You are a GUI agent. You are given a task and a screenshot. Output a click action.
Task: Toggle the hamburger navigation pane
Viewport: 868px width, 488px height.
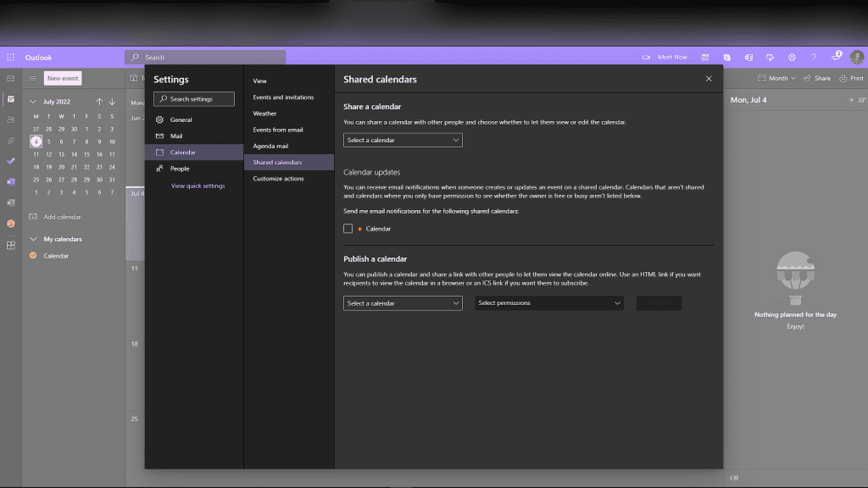(x=33, y=79)
